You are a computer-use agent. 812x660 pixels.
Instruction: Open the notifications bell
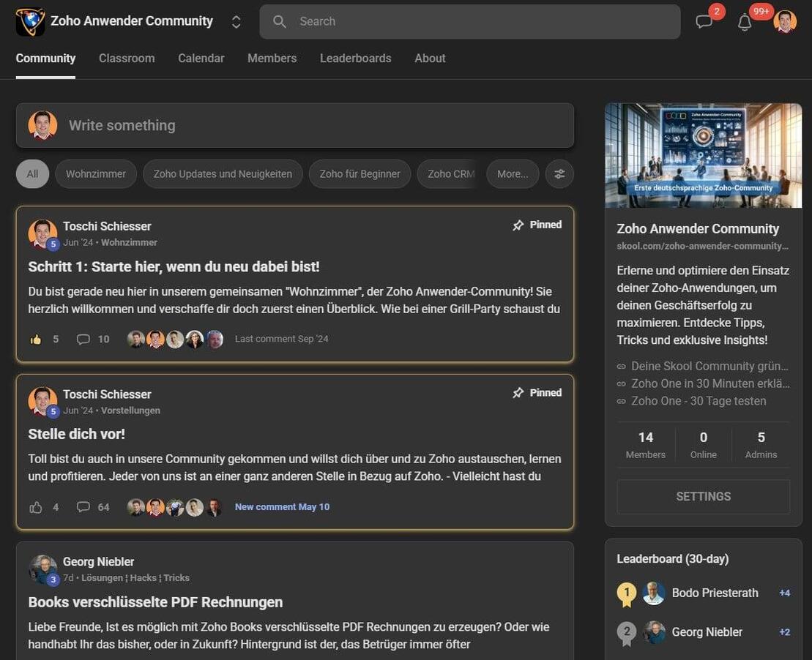(x=745, y=22)
